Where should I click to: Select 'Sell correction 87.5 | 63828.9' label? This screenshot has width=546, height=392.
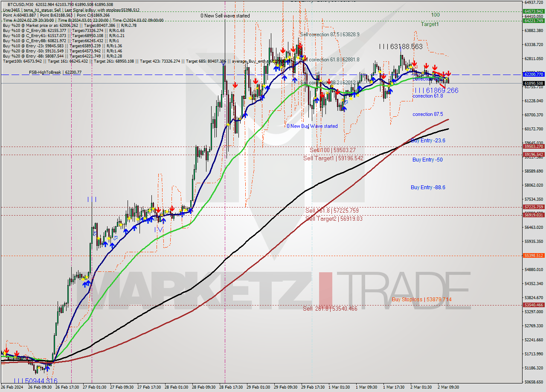click(330, 35)
